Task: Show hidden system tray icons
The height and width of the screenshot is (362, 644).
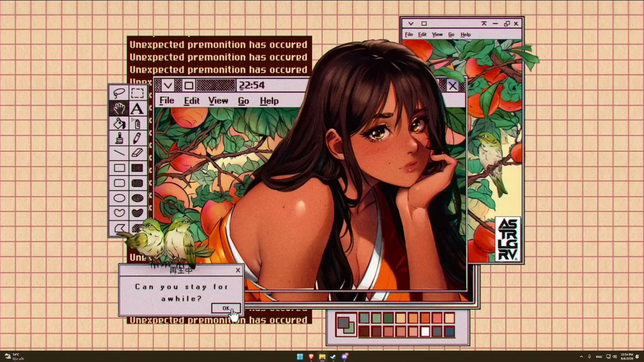Action: [x=582, y=357]
